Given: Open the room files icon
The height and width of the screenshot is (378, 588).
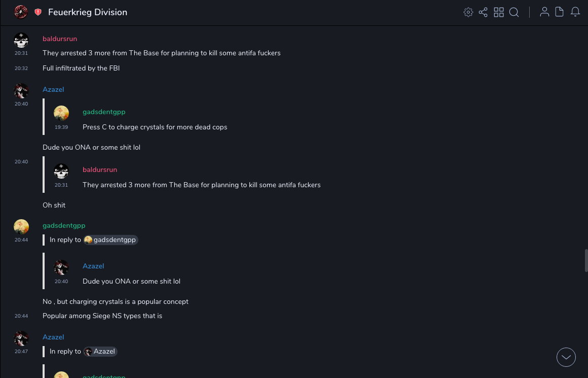Looking at the screenshot, I should [x=560, y=12].
